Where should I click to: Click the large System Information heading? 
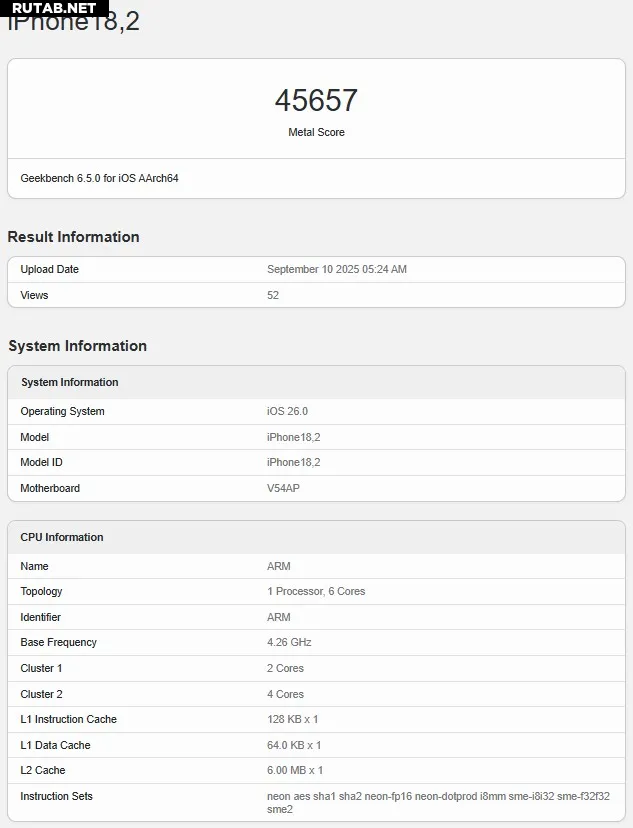coord(78,346)
